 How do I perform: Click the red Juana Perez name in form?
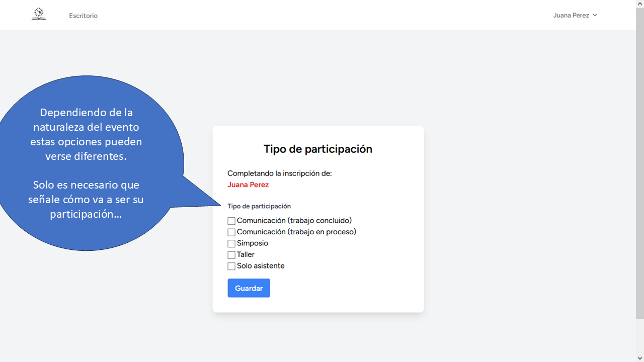(x=248, y=185)
